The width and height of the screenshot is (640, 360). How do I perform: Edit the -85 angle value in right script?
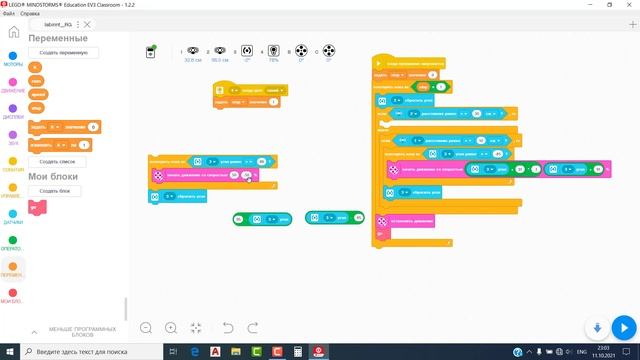[x=498, y=154]
